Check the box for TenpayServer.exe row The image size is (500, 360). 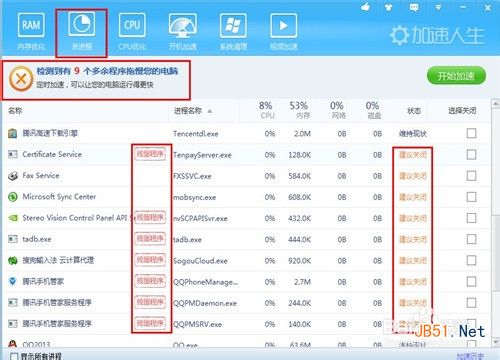pyautogui.click(x=471, y=154)
